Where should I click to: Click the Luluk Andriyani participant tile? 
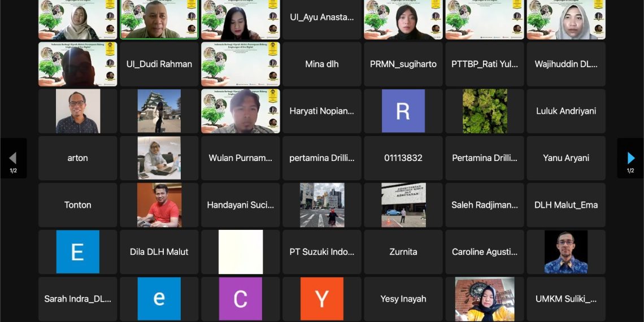[566, 111]
